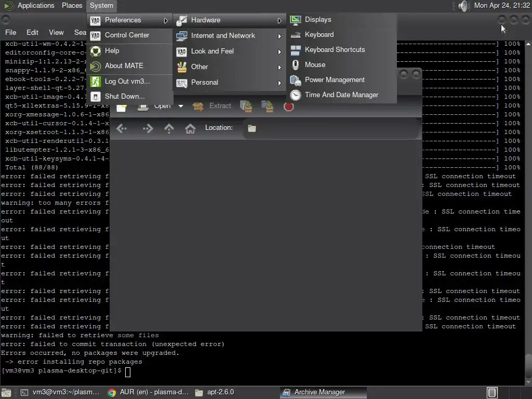
Task: Click the show desktop icon
Action: coord(6,393)
